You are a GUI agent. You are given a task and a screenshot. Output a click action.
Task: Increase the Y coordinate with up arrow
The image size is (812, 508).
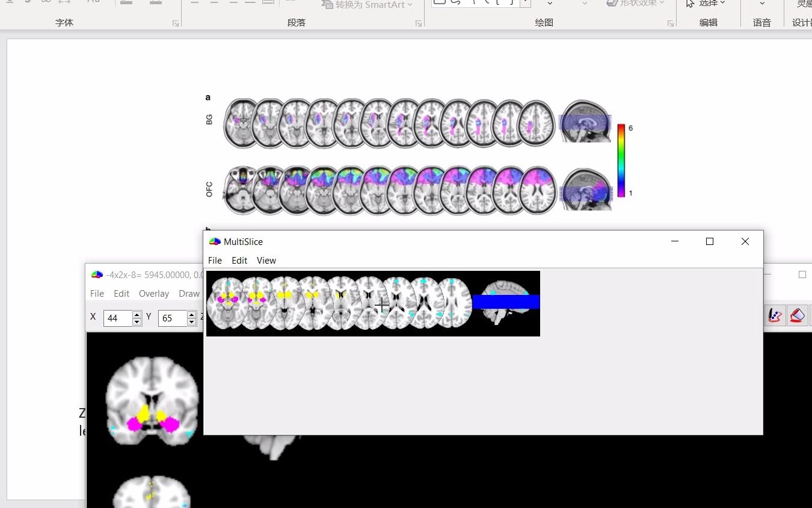tap(191, 314)
